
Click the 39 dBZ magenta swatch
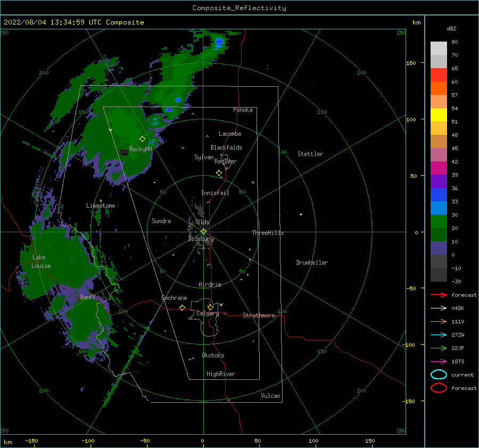click(x=439, y=168)
